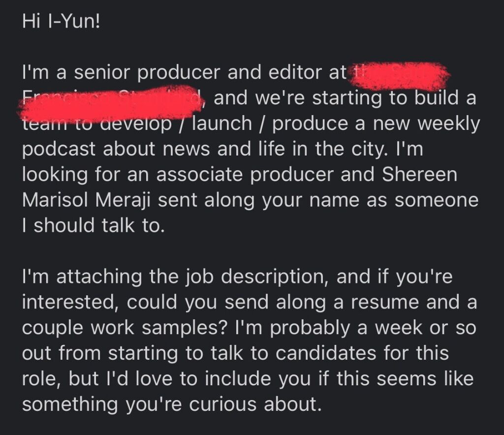Screen dimensions: 504x435
Task: Click the word 'launch'
Action: 222,124
